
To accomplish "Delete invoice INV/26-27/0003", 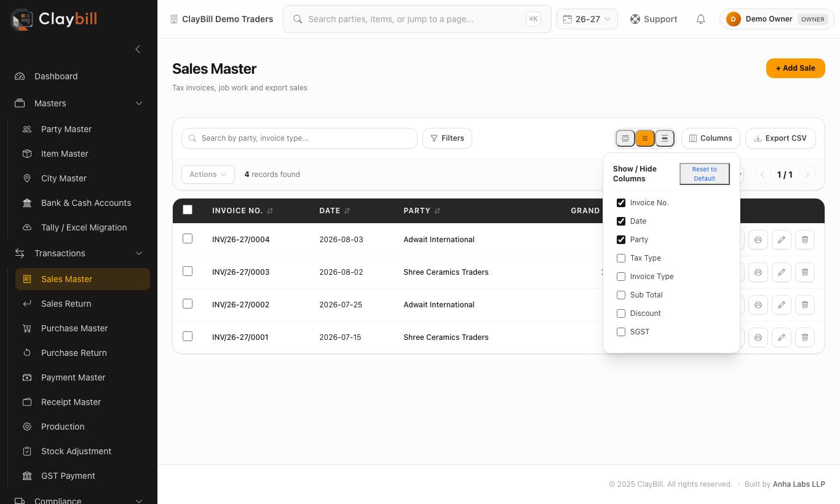I will point(805,272).
